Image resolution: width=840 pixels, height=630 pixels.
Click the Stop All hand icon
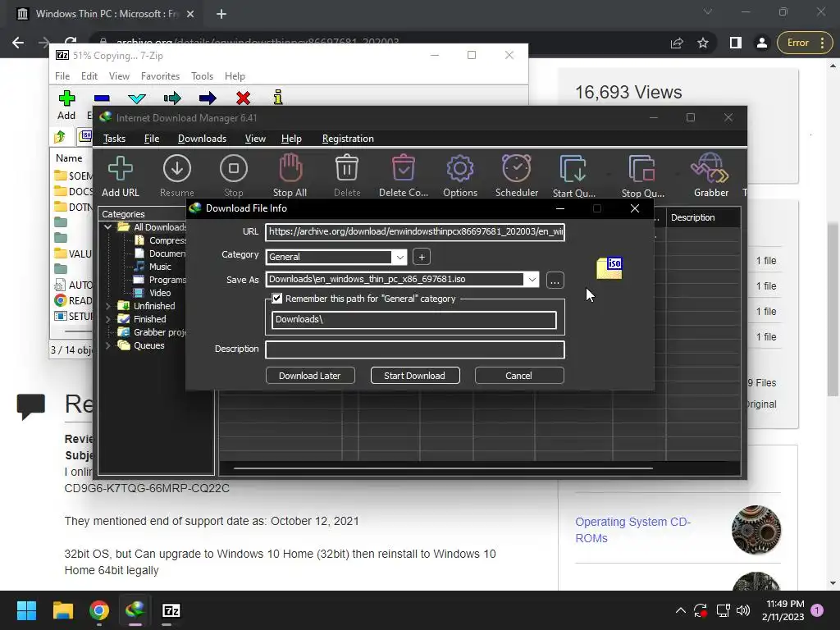[290, 168]
